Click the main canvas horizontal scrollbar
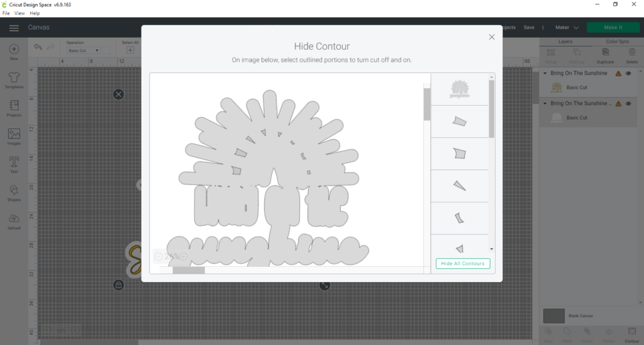644x345 pixels. pyautogui.click(x=89, y=342)
